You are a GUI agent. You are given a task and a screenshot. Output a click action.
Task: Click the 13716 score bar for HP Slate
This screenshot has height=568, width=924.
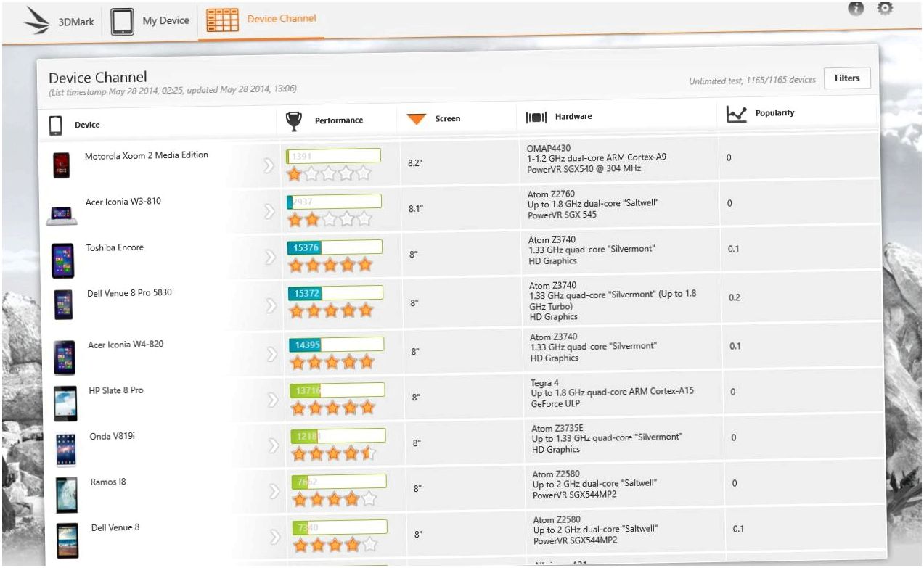(x=338, y=391)
